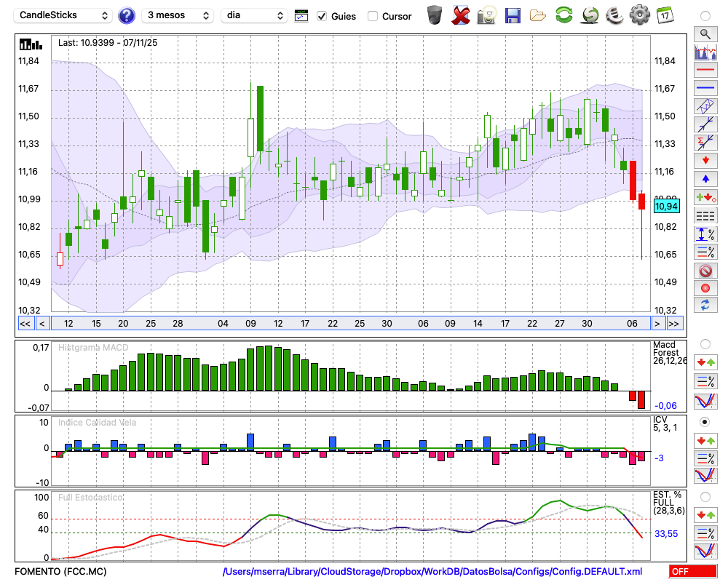Viewport: 728px width, 582px height.
Task: Enable the Cursor checkbox
Action: (373, 16)
